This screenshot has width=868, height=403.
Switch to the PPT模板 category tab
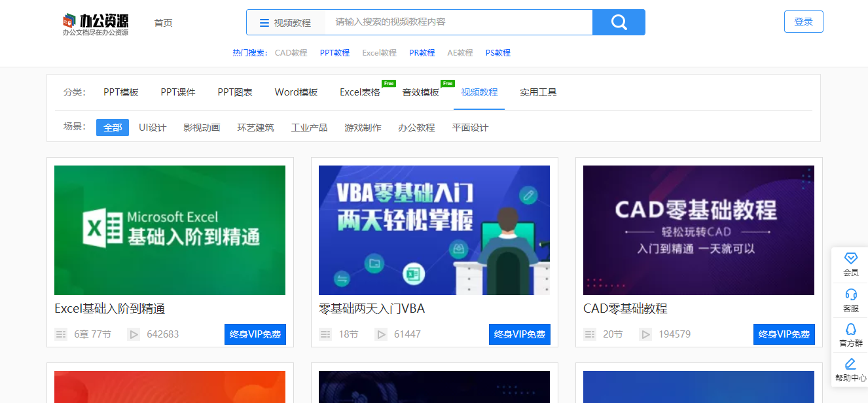click(121, 92)
